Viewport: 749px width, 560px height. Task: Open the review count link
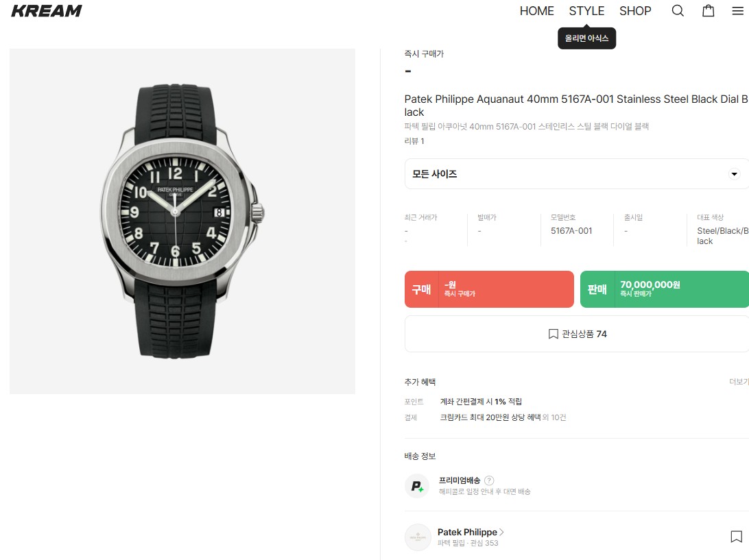414,141
